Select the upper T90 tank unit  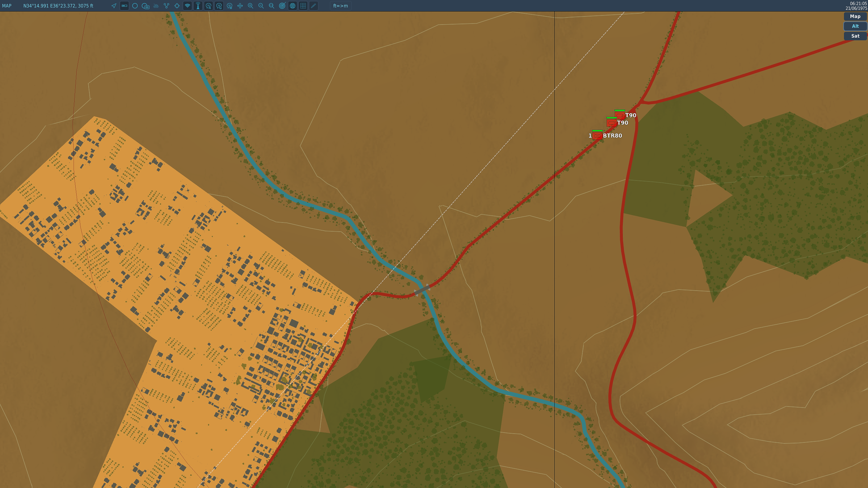pyautogui.click(x=619, y=115)
